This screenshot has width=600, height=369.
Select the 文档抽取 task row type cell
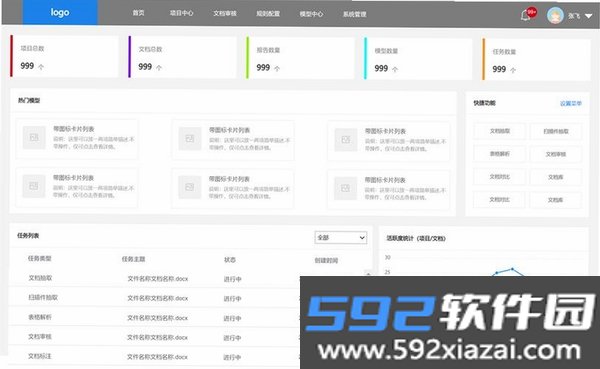click(40, 278)
